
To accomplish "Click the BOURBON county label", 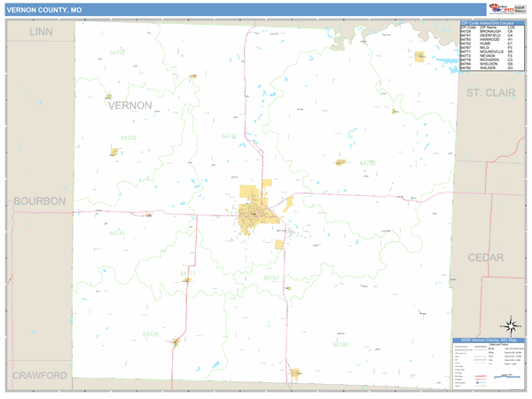I will 40,201.
